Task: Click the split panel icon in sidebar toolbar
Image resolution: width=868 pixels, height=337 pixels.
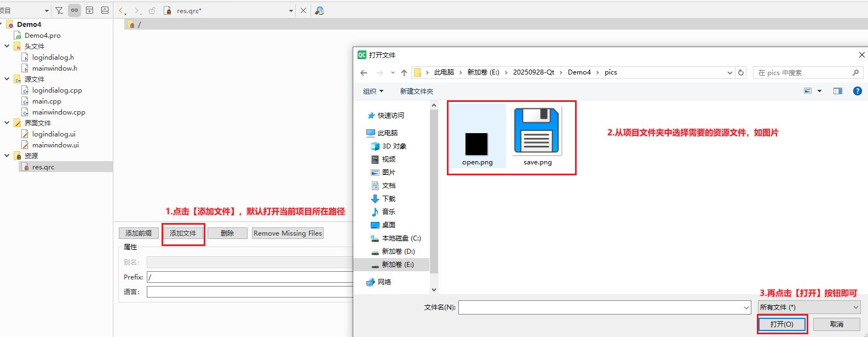Action: point(90,10)
